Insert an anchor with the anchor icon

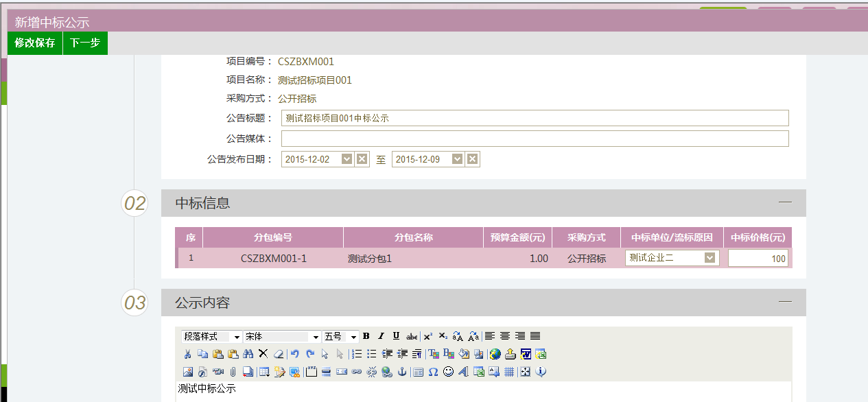(x=403, y=372)
